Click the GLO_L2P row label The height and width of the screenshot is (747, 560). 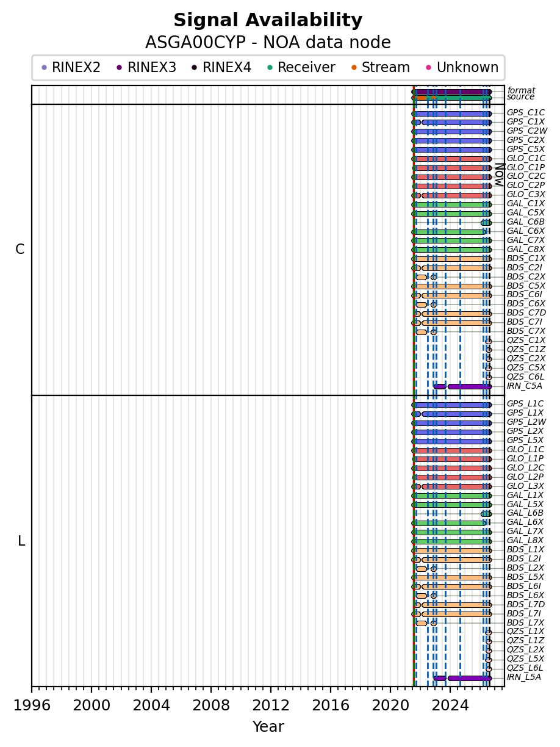[x=526, y=477]
